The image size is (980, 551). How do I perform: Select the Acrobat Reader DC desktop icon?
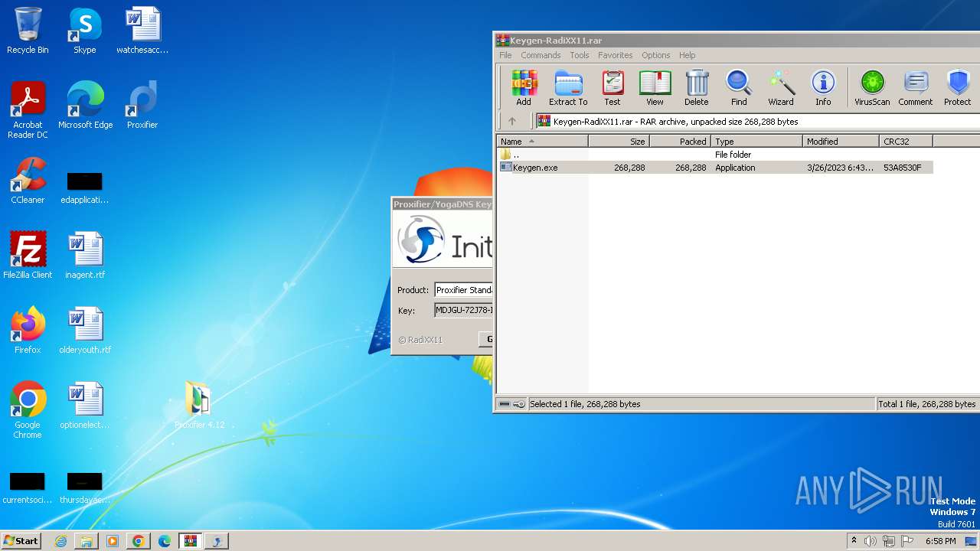[x=28, y=111]
